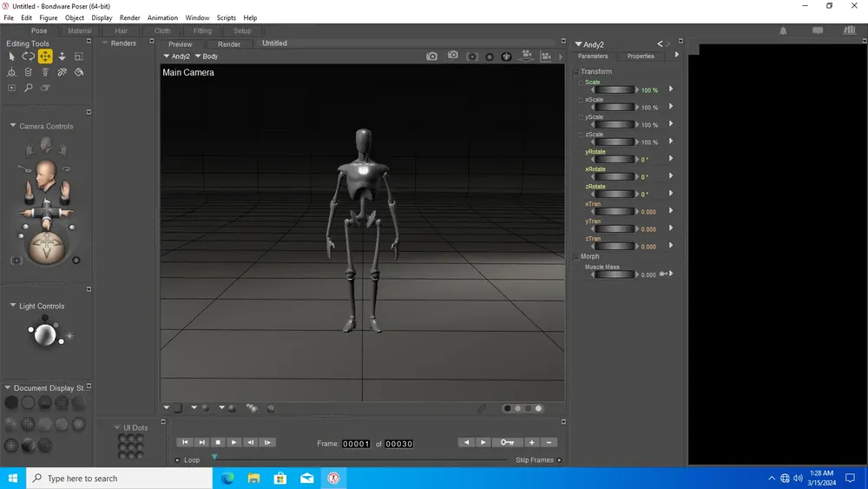
Task: Select the paint bucket Material Select tool
Action: tap(79, 72)
